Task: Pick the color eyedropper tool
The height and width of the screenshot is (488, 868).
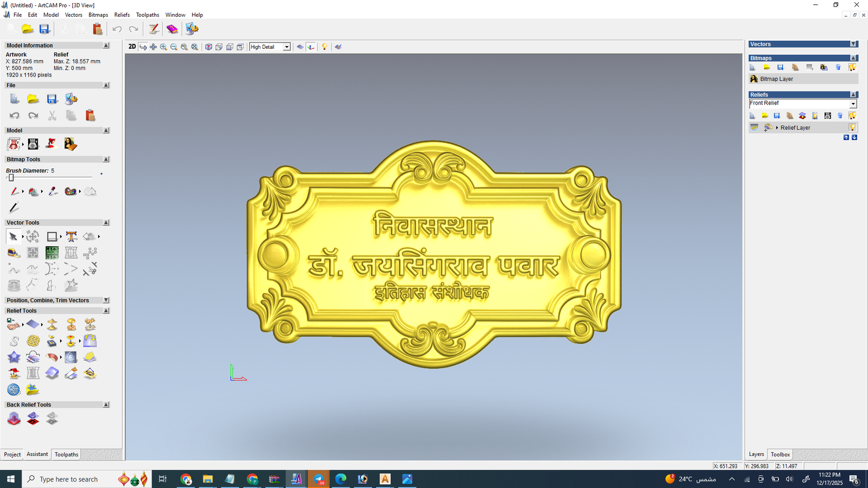Action: point(53,191)
